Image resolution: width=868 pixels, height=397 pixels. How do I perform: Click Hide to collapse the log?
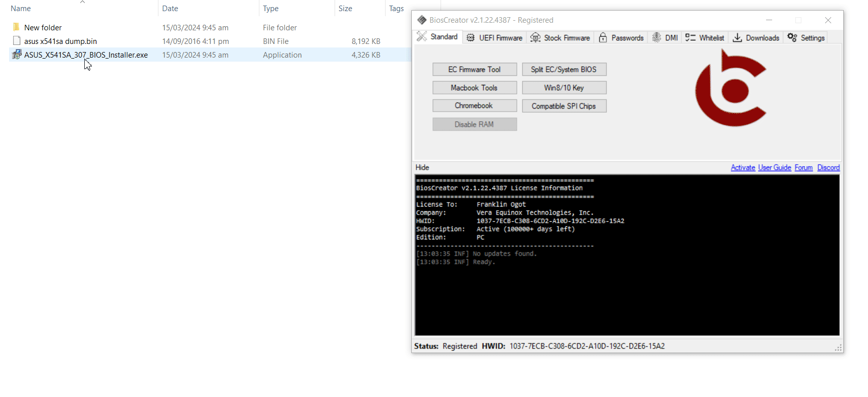[422, 167]
